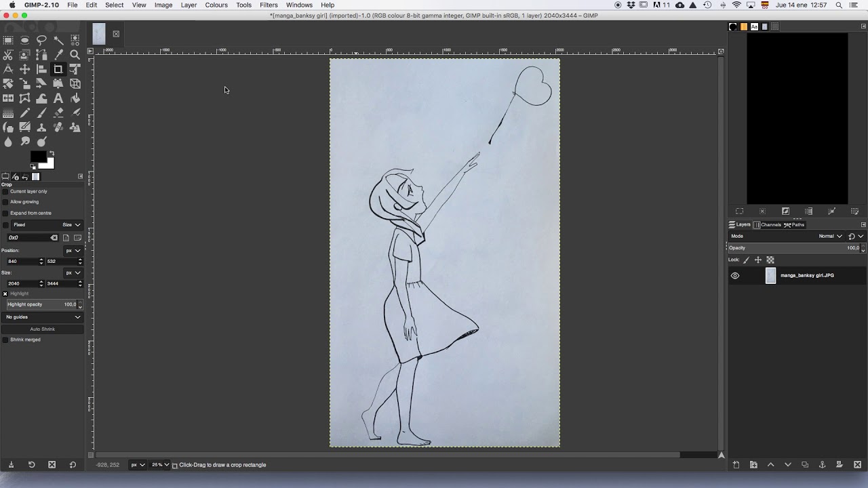Clear the 0x0 aspect entry field

click(x=54, y=238)
